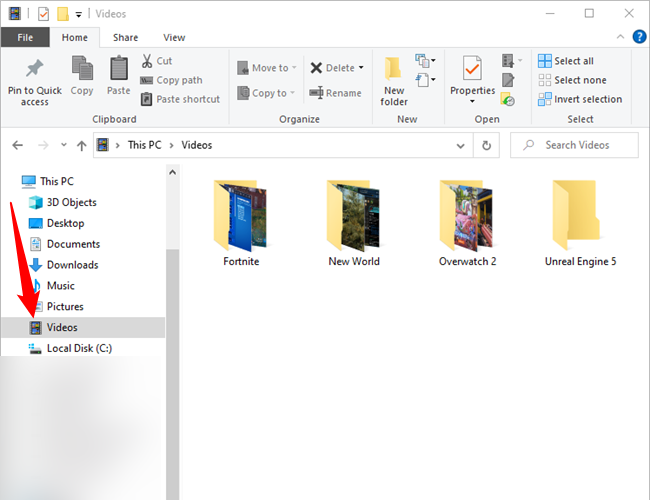The height and width of the screenshot is (500, 650).
Task: Click the Forward navigation arrow
Action: 43,145
